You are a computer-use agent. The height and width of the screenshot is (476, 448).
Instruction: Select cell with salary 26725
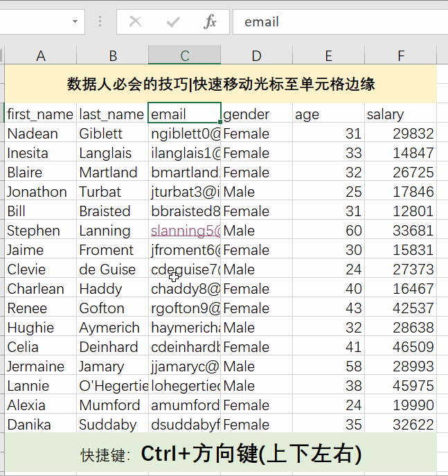click(x=401, y=172)
